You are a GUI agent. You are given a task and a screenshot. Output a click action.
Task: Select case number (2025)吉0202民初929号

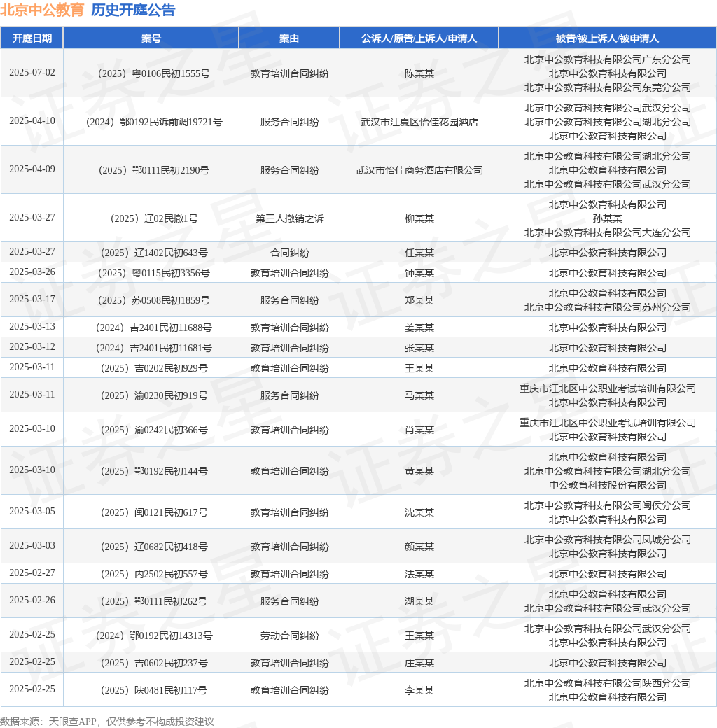[x=151, y=369]
